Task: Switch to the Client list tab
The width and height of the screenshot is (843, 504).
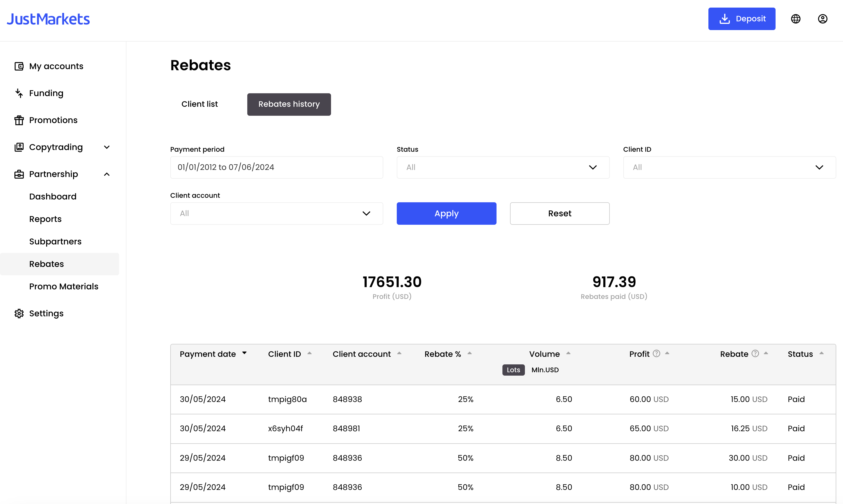Action: [x=200, y=104]
